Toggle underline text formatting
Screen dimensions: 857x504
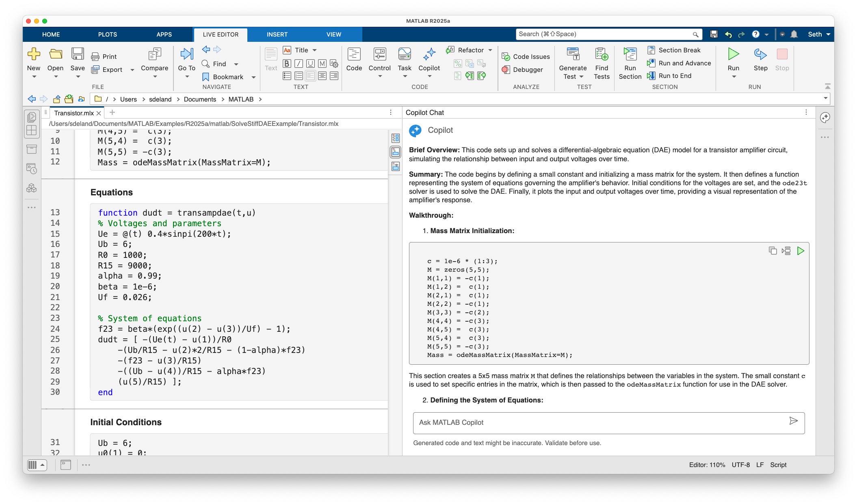310,63
